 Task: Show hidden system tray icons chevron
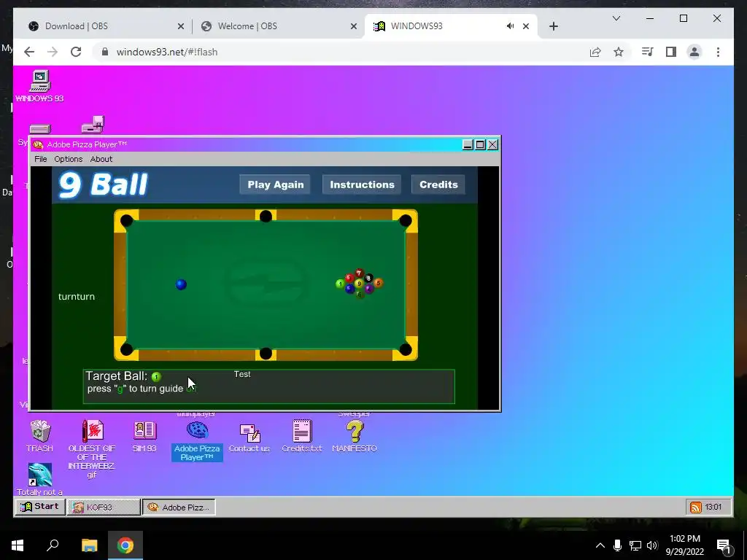(600, 545)
